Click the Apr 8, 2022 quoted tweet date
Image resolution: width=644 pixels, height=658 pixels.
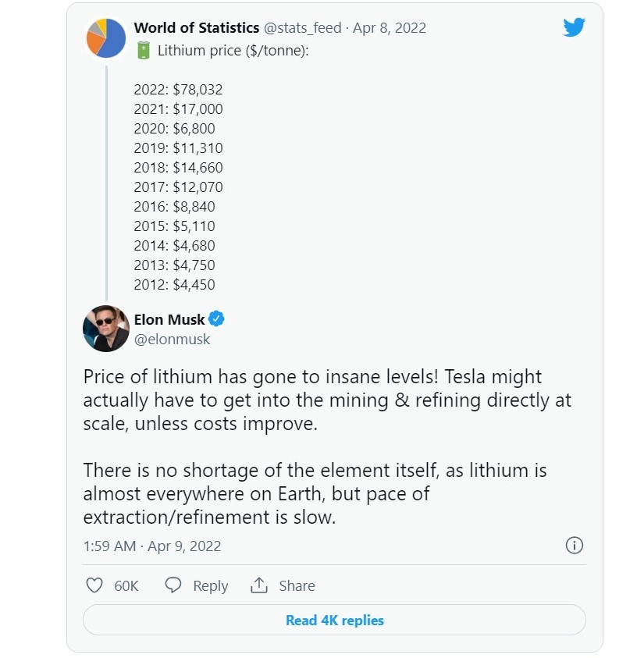click(390, 28)
